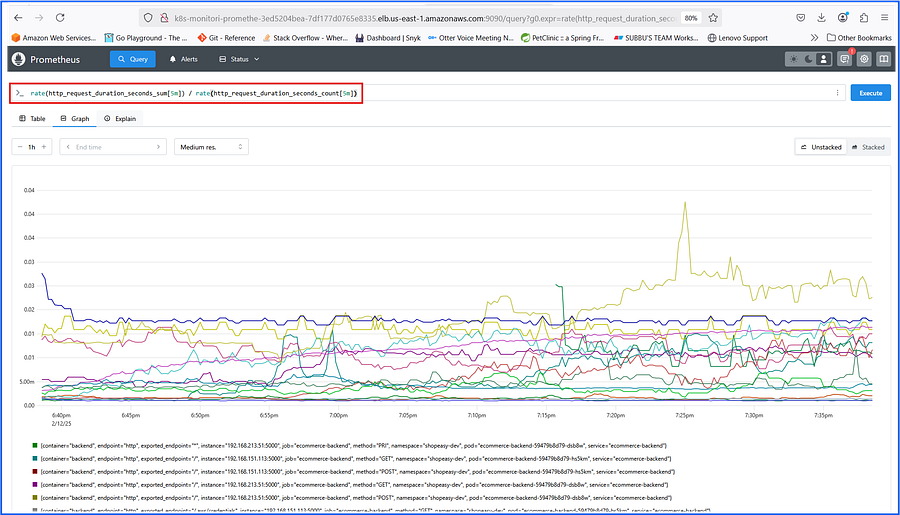Expand the Status dropdown menu
Image resolution: width=900 pixels, height=515 pixels.
[239, 59]
